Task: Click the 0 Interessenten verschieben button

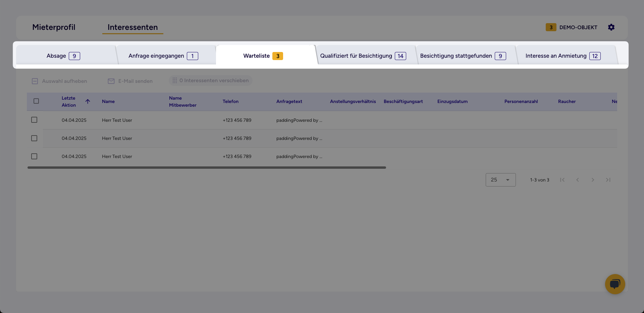Action: pos(210,80)
